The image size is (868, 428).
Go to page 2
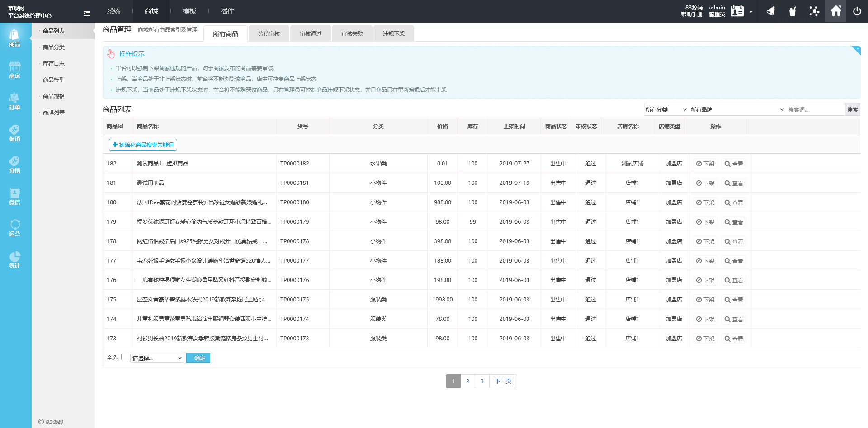click(x=467, y=381)
